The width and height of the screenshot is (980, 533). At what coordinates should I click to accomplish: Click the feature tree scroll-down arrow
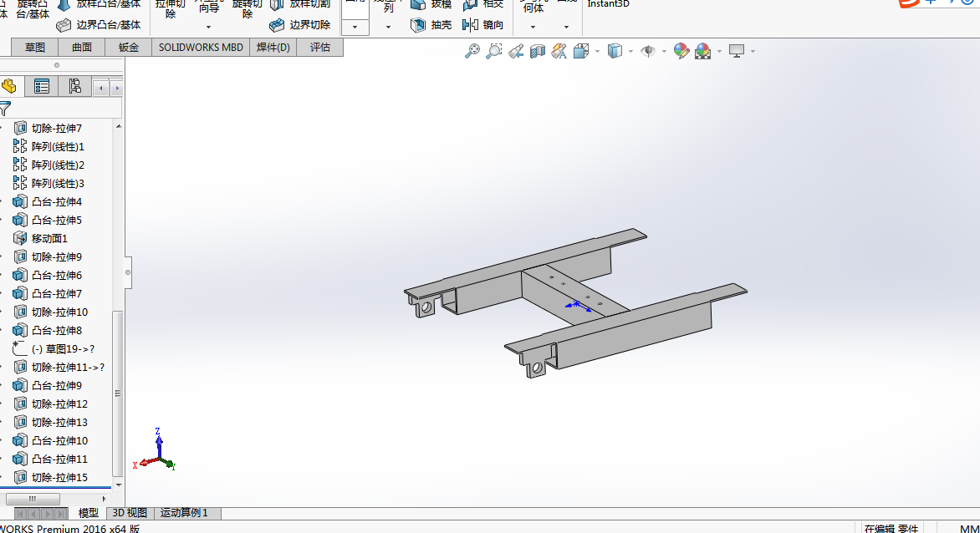click(118, 485)
